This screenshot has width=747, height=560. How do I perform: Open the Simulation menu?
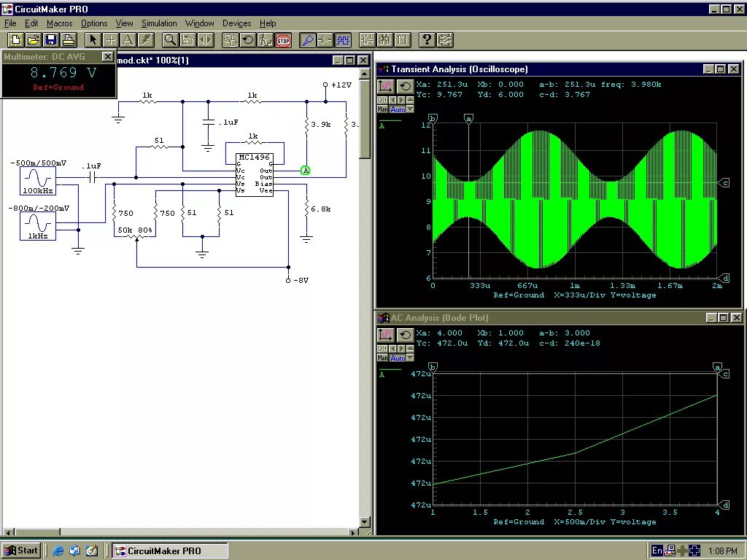(x=159, y=23)
